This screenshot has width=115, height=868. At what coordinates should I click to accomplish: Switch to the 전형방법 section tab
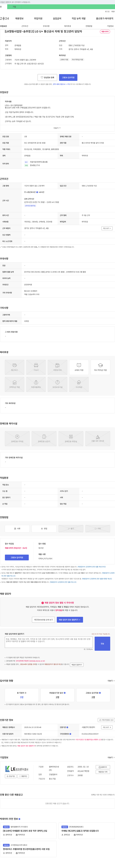(89, 26)
